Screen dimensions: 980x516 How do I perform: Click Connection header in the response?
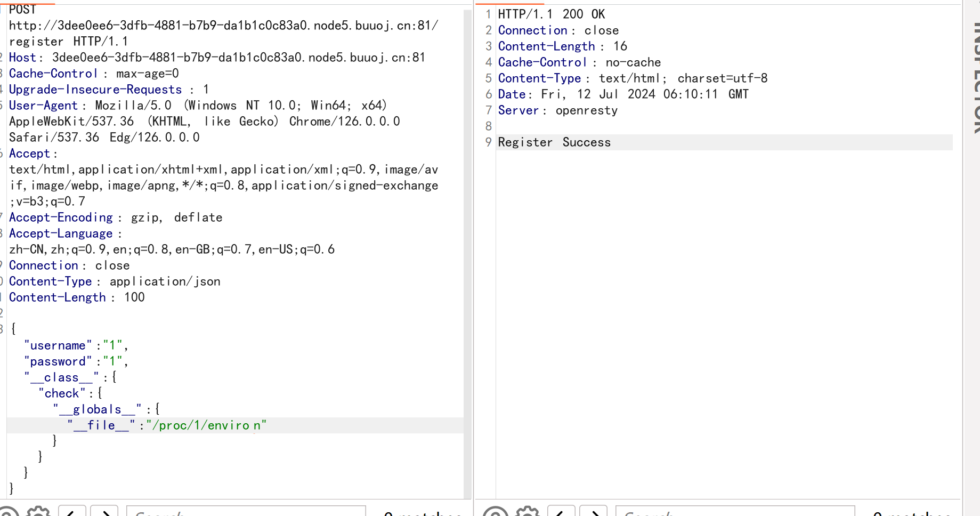pyautogui.click(x=533, y=30)
